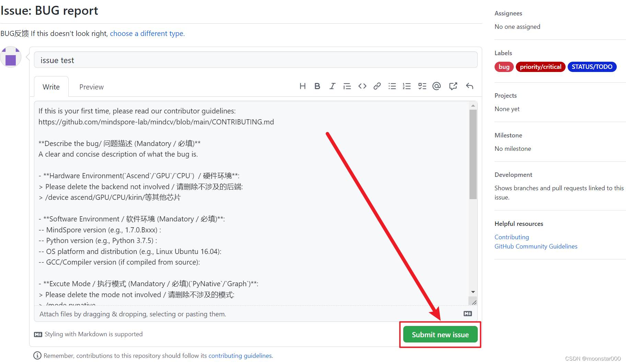The width and height of the screenshot is (626, 364).
Task: Click the 'Hardware Environment' line
Action: coord(139,176)
